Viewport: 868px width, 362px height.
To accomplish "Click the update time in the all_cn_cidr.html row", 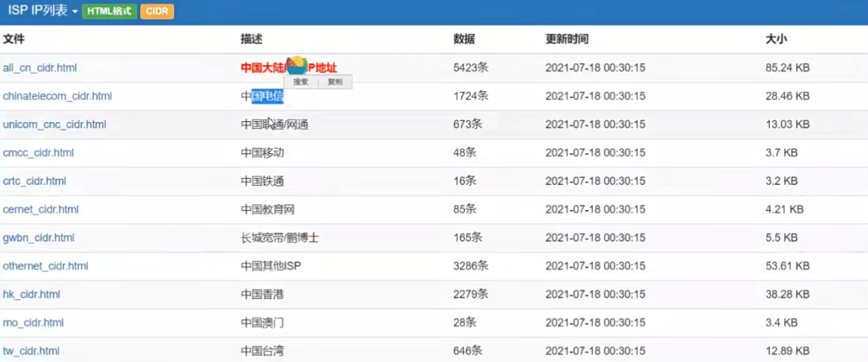I will click(x=596, y=68).
